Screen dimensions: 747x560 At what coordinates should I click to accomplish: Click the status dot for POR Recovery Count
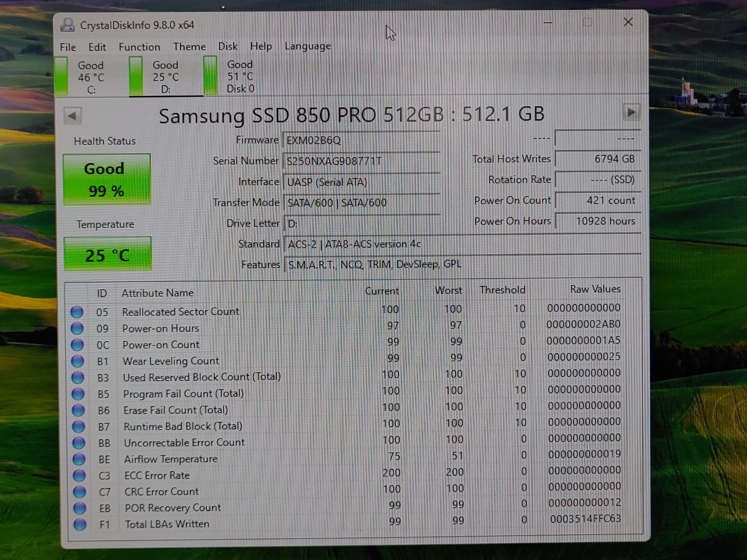(x=80, y=508)
